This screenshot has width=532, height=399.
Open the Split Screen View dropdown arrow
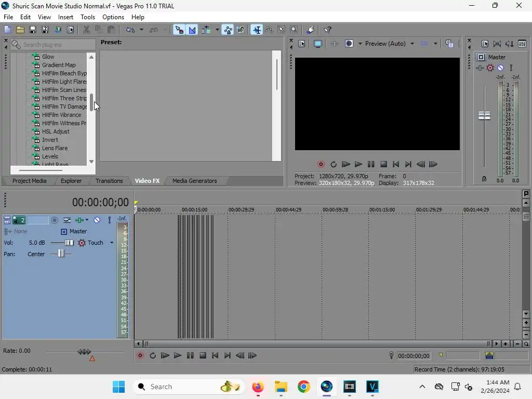click(x=360, y=44)
